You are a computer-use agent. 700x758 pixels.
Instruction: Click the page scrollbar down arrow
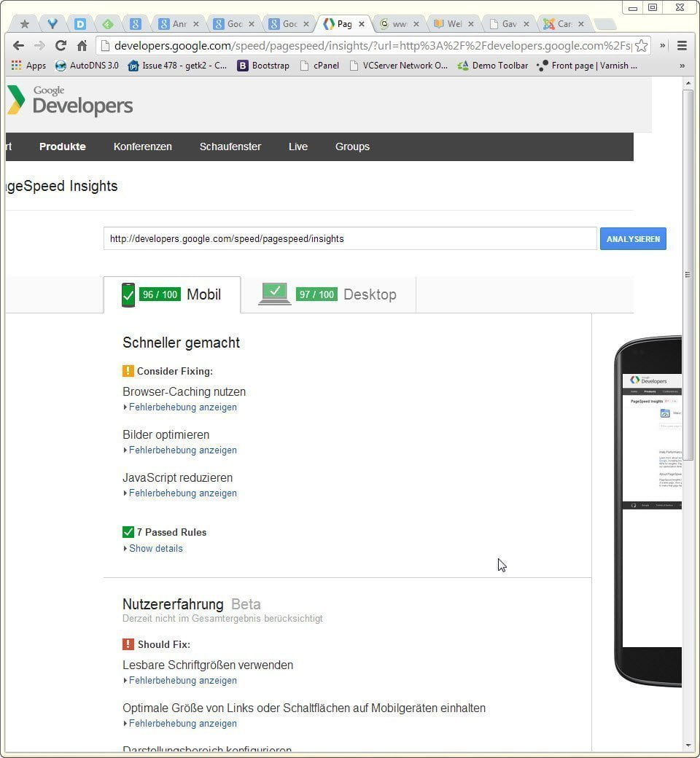click(x=688, y=746)
